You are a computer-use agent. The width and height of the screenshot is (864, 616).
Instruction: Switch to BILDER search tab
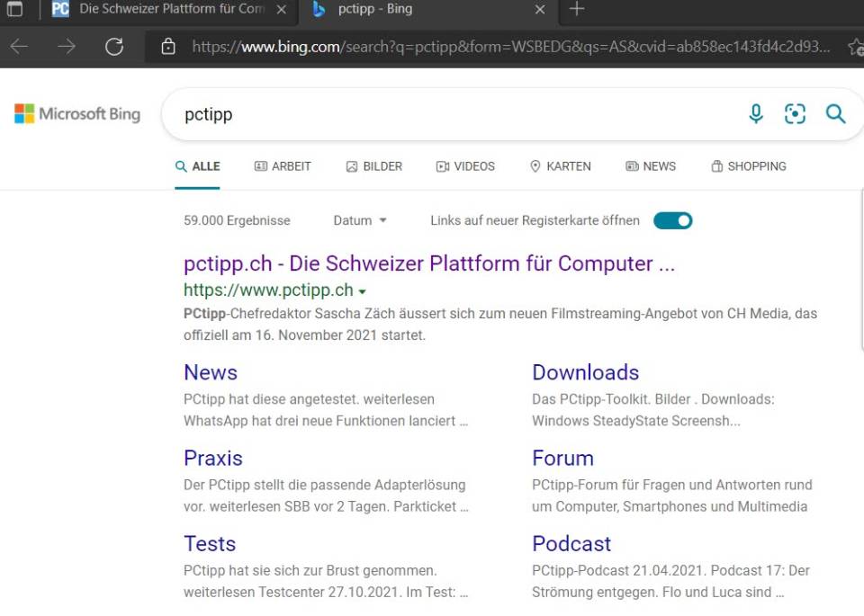374,166
